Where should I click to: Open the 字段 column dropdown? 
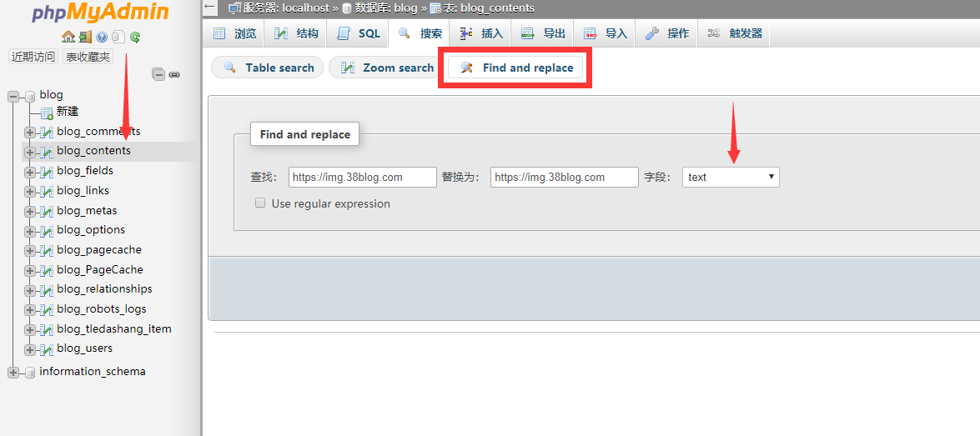point(731,177)
